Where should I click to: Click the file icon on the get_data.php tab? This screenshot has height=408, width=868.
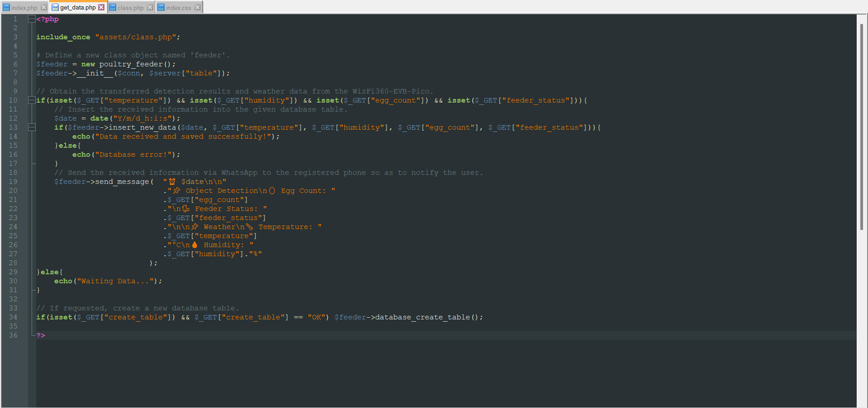pos(55,7)
